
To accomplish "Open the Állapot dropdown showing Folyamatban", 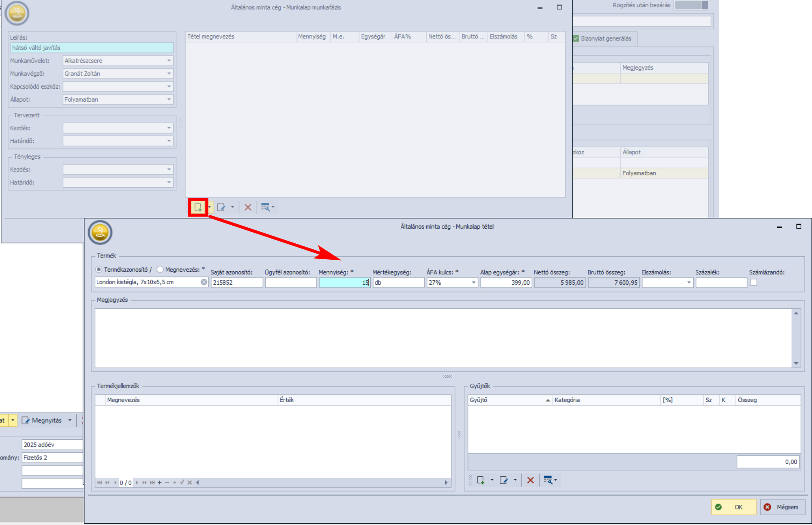I will pos(169,99).
